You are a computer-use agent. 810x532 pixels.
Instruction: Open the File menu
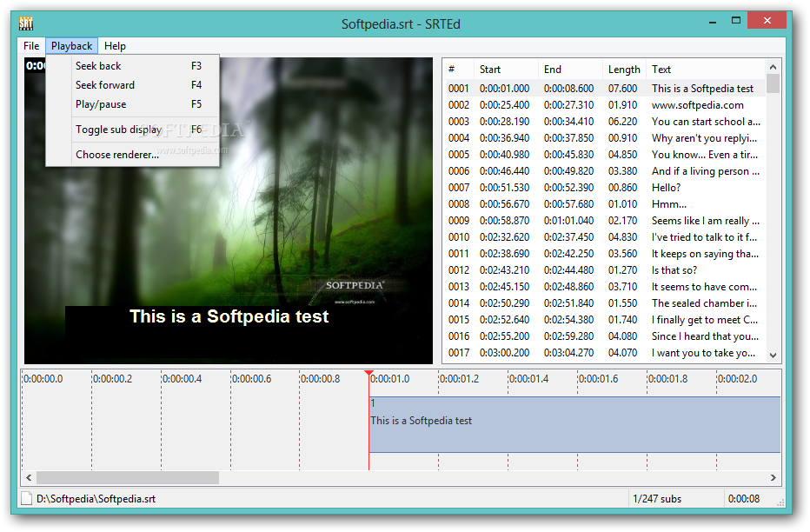coord(31,46)
